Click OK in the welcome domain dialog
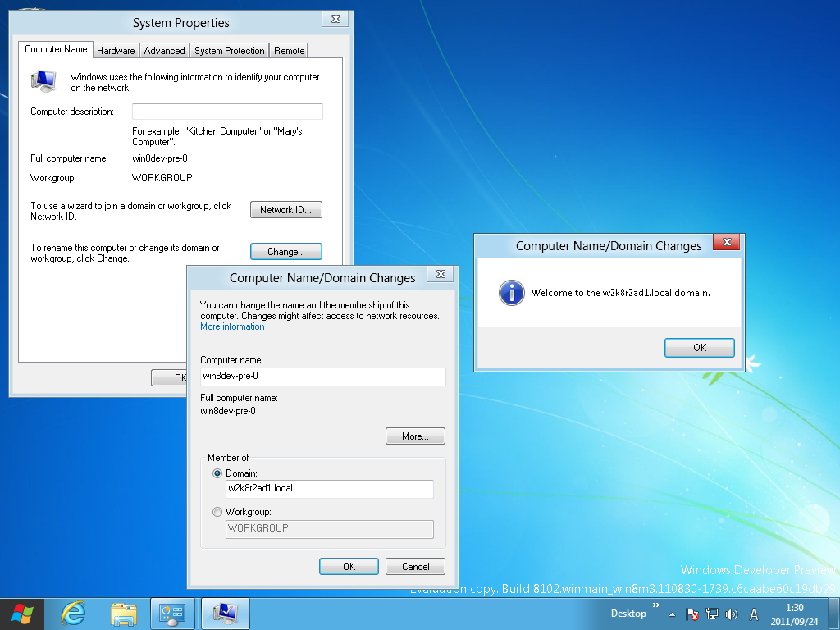The image size is (840, 630). click(700, 348)
